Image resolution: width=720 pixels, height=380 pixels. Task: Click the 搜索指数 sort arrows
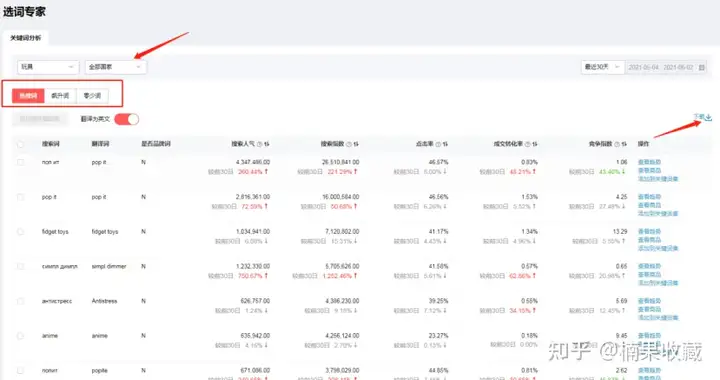(356, 144)
